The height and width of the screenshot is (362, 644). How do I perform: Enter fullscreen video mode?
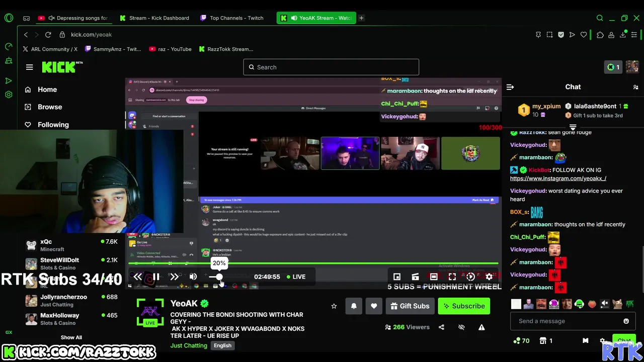click(452, 277)
